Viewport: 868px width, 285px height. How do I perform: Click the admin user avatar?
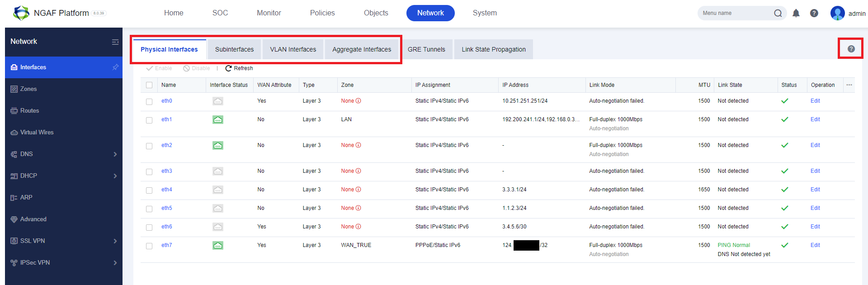point(837,13)
